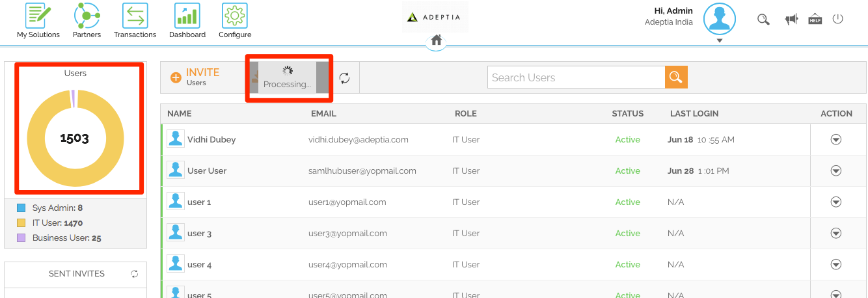
Task: Open My Solutions from top navigation
Action: pos(38,16)
